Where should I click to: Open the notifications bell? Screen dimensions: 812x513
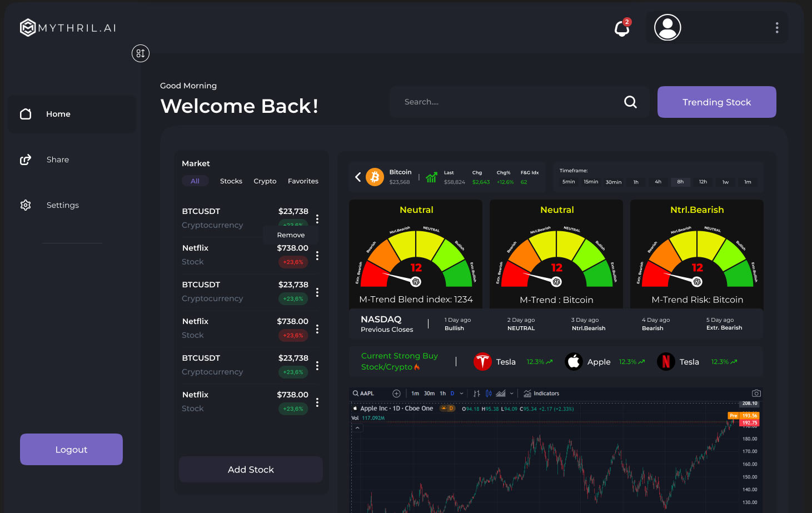pos(621,28)
